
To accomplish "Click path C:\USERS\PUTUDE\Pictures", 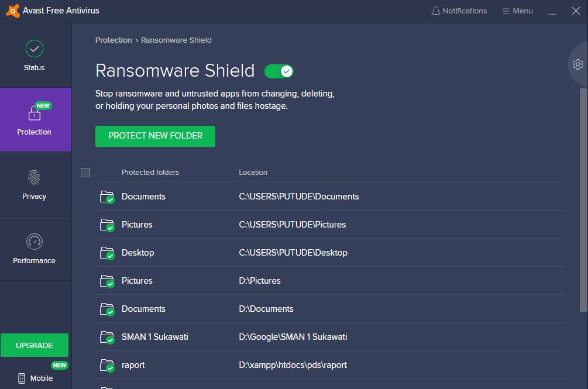I will coord(293,225).
